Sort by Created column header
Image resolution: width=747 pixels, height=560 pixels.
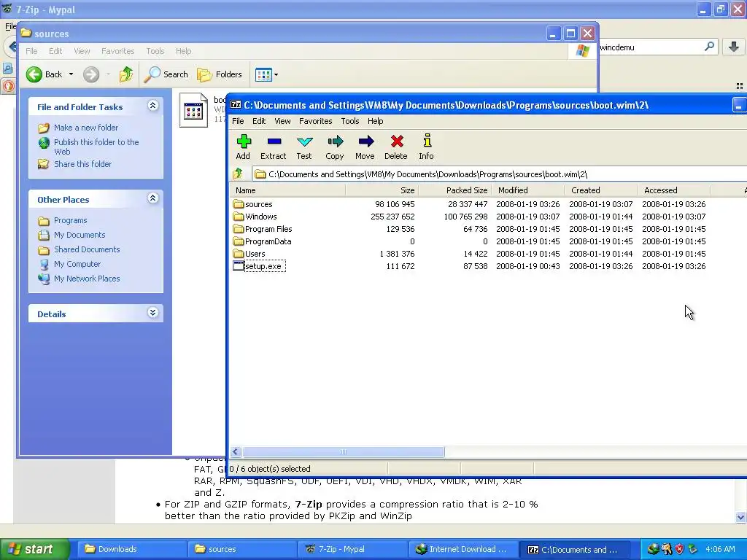pos(601,190)
